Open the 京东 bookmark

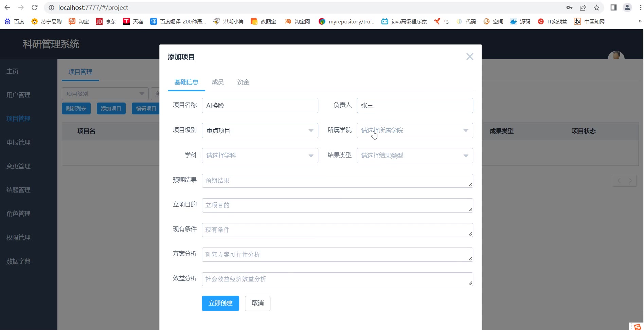106,21
